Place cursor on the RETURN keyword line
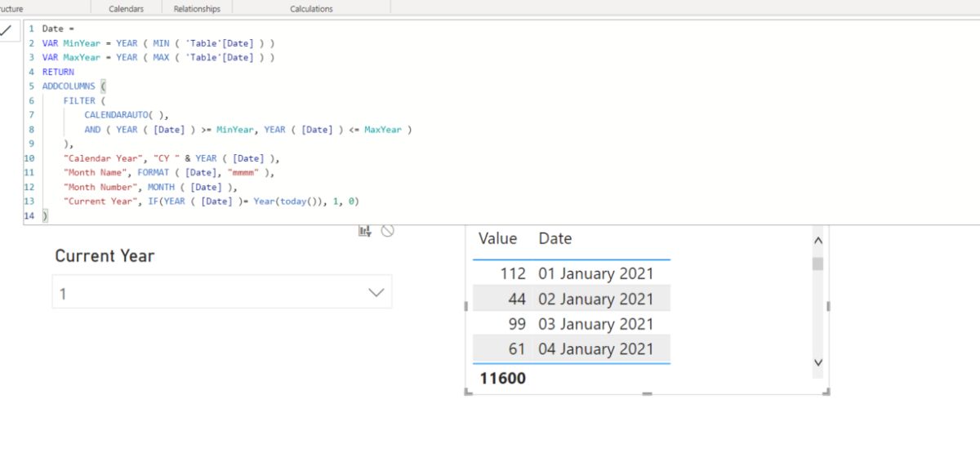The image size is (980, 466). [58, 72]
